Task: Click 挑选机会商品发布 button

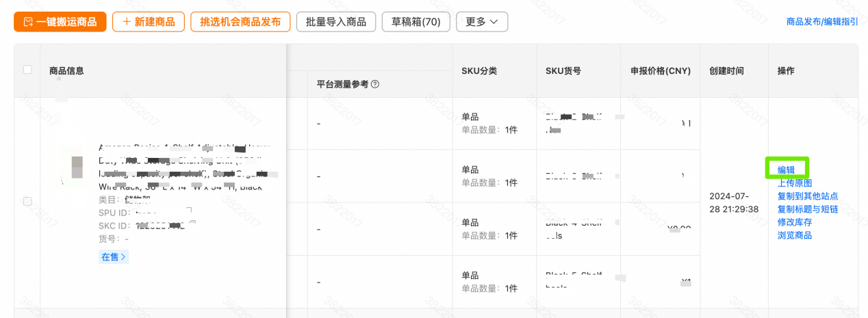Action: coord(240,22)
